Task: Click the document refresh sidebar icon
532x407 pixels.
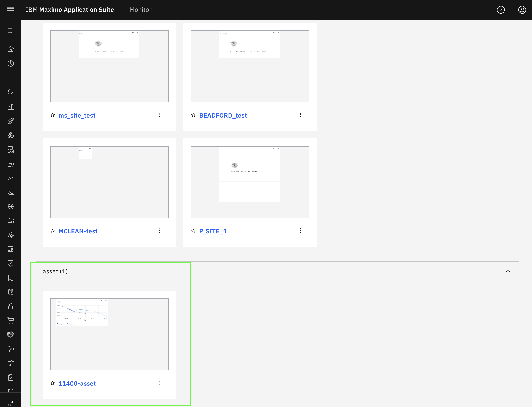Action: 11,149
